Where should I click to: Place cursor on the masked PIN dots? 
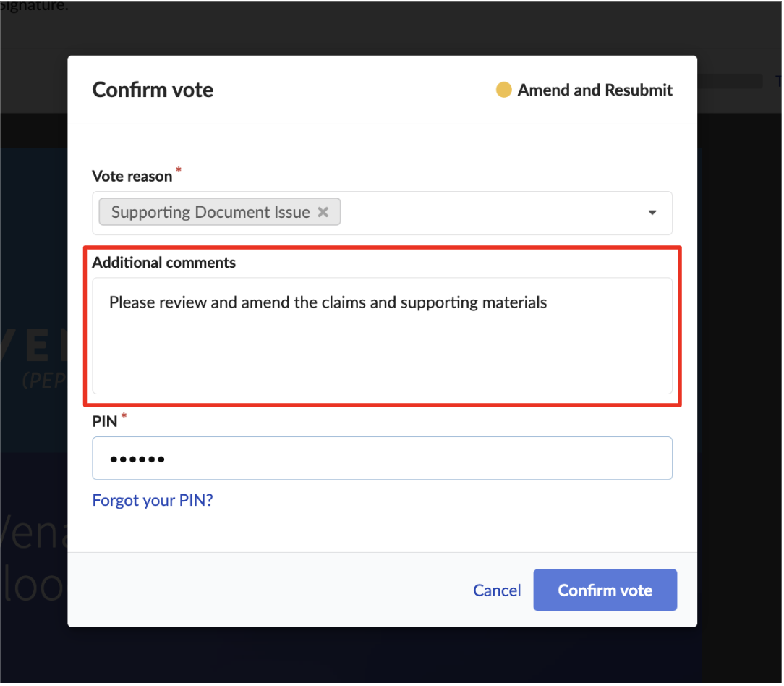pyautogui.click(x=137, y=460)
